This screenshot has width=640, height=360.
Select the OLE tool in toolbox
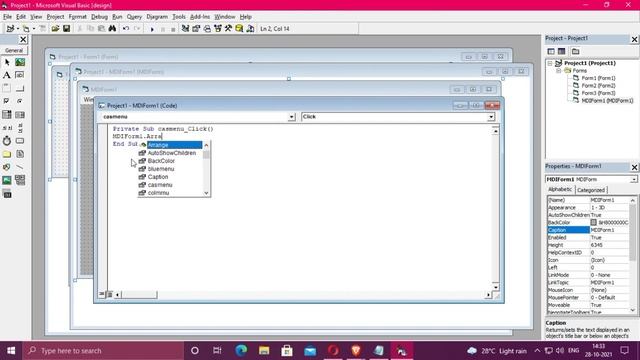pos(7,194)
